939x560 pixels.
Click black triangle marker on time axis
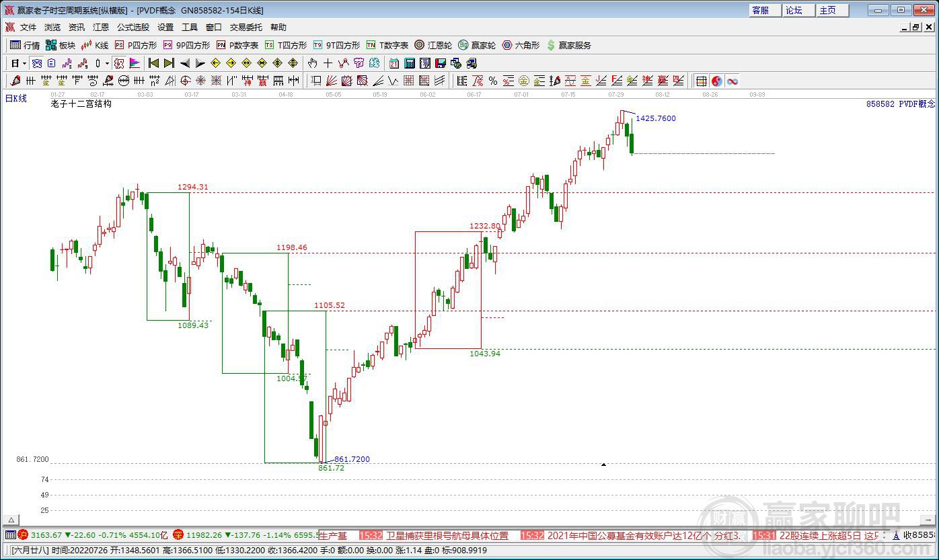point(603,464)
